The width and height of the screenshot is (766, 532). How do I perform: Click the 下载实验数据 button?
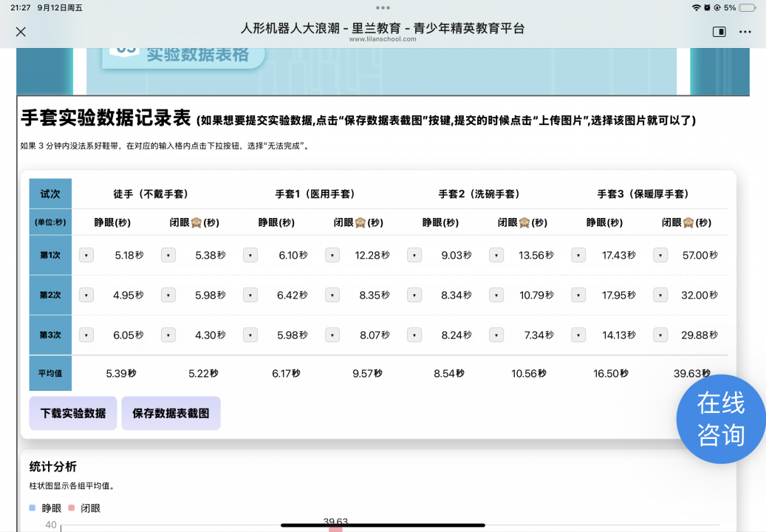73,413
